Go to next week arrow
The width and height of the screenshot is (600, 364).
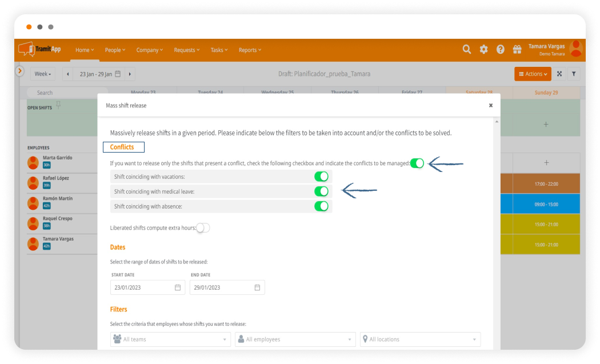tap(130, 74)
